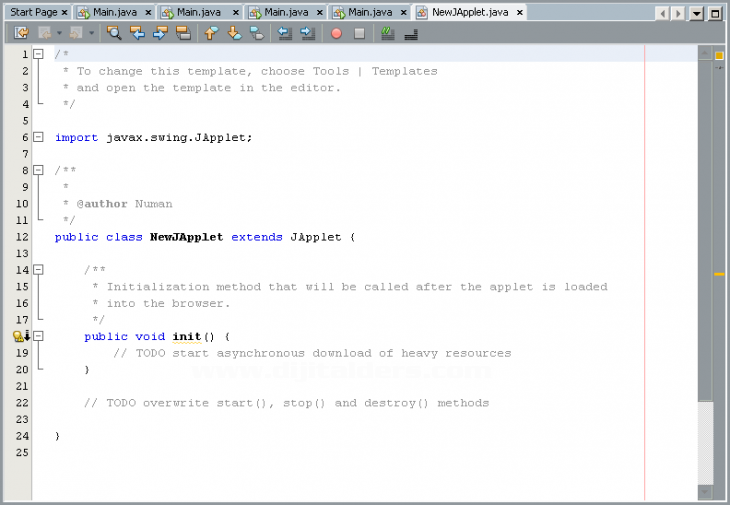This screenshot has height=505, width=730.
Task: Click the 'TODO overwrite start()' comment line
Action: point(286,403)
